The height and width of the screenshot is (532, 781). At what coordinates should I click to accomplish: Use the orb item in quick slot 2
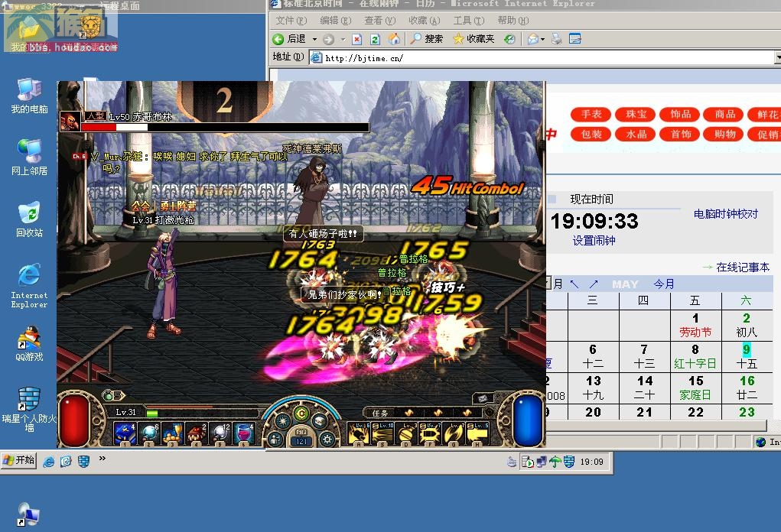pos(149,433)
